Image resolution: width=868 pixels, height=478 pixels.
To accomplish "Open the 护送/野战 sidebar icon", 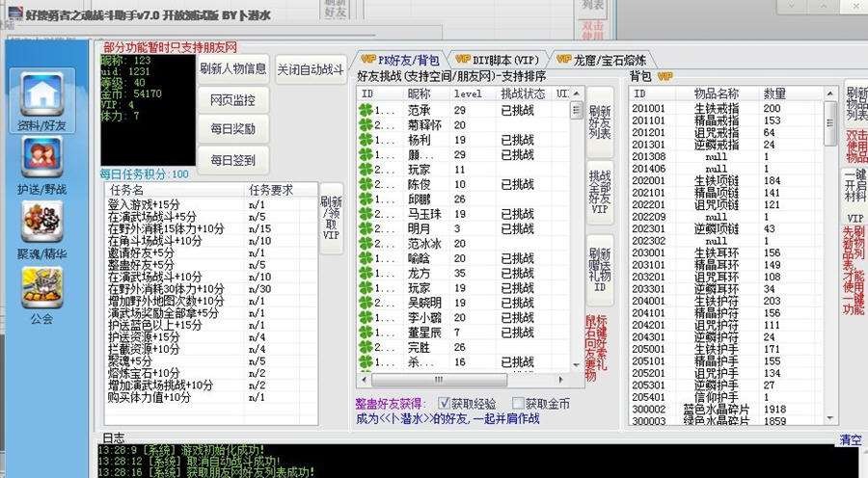I will pos(42,158).
